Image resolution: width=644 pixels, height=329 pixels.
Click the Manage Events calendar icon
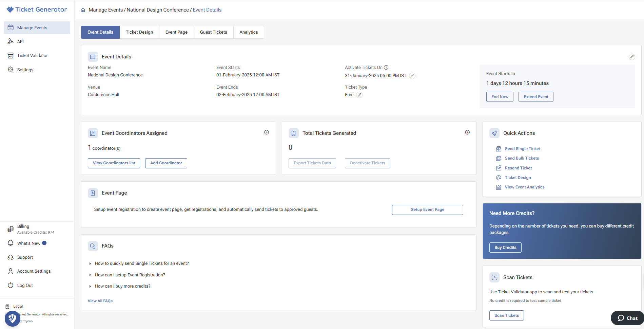pos(11,28)
